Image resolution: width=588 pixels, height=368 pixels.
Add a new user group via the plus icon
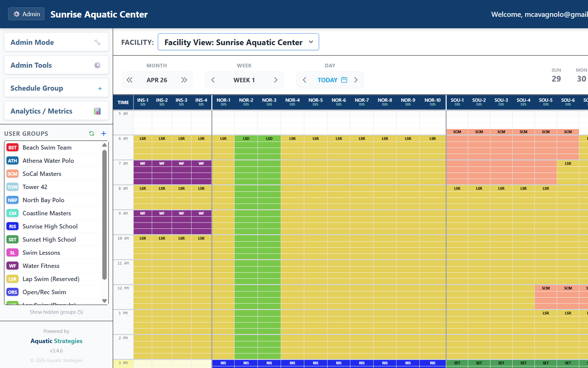(x=104, y=133)
